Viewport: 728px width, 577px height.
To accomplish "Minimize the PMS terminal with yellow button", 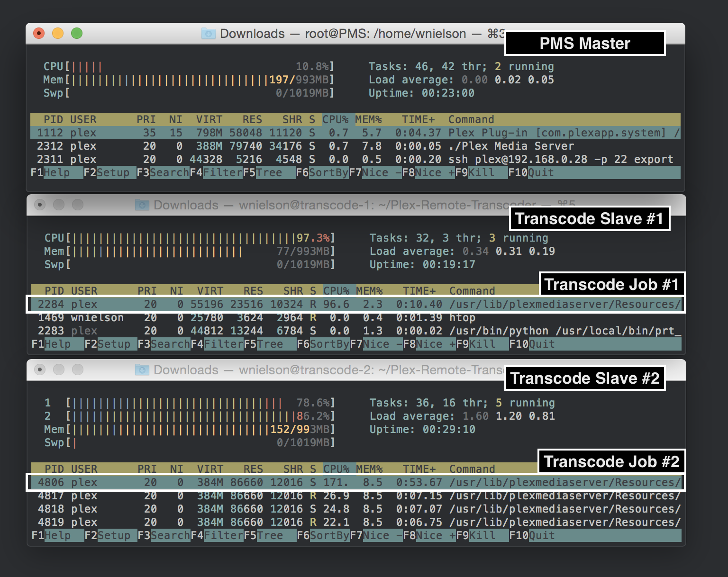I will (x=58, y=33).
